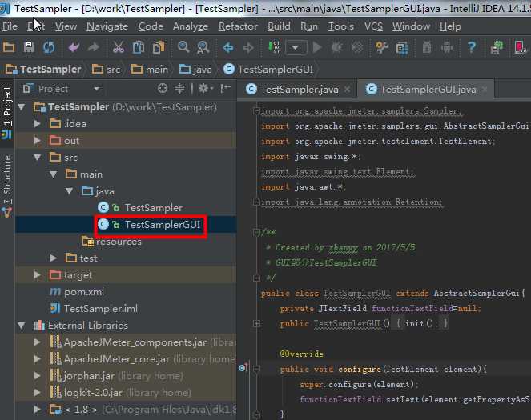This screenshot has width=531, height=420.
Task: Expand the out folder
Action: point(38,140)
